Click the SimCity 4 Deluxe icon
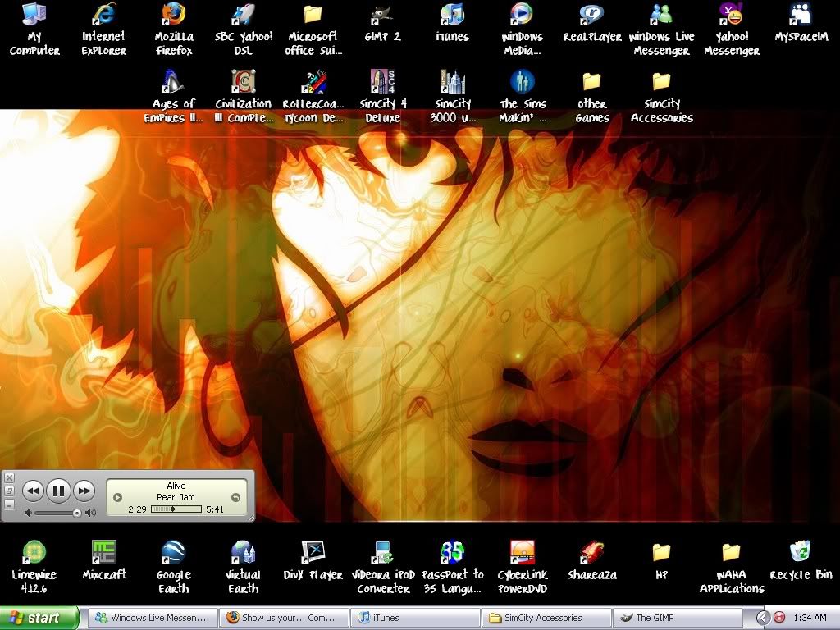 point(382,97)
